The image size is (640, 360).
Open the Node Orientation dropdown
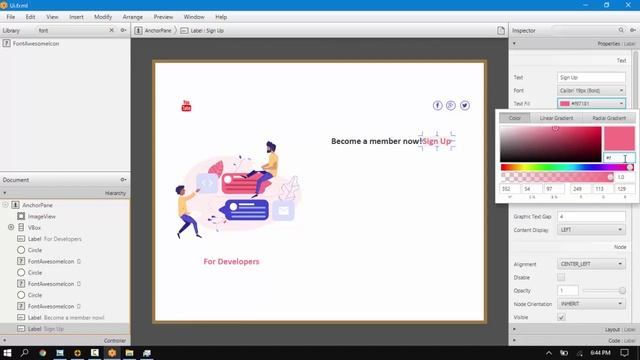click(591, 304)
